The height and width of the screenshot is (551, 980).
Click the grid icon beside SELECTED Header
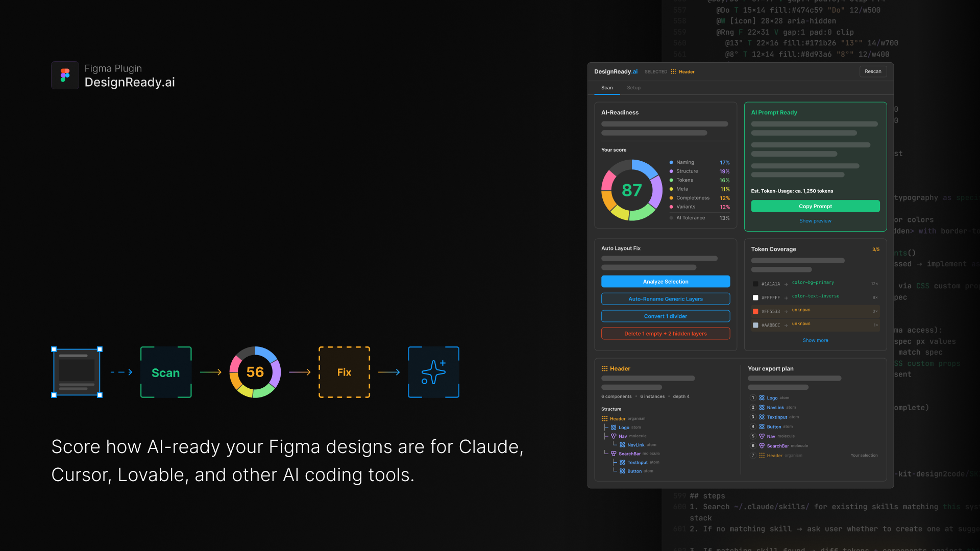coord(673,71)
